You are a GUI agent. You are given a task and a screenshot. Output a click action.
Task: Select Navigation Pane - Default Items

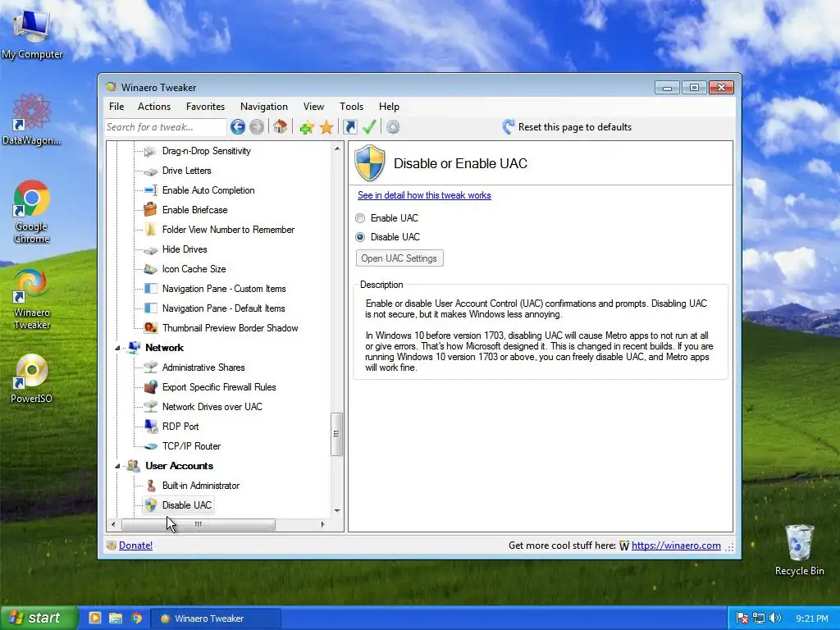(223, 308)
